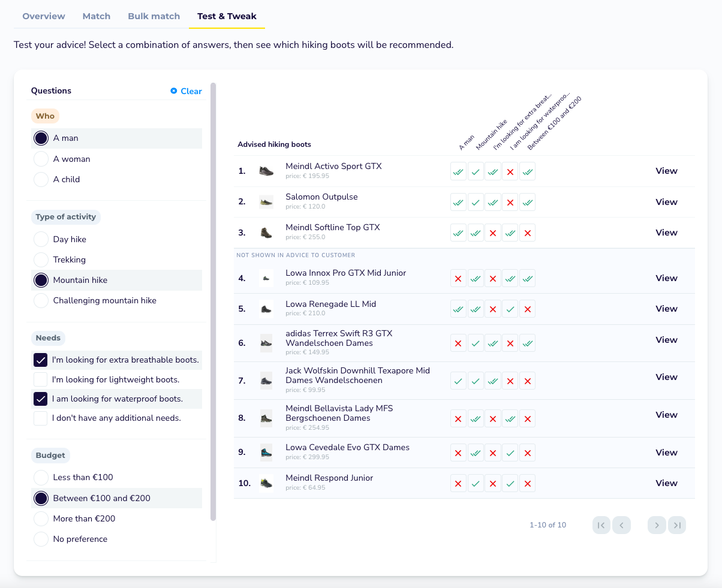Viewport: 722px width, 588px height.
Task: Jump to last results page
Action: 677,525
